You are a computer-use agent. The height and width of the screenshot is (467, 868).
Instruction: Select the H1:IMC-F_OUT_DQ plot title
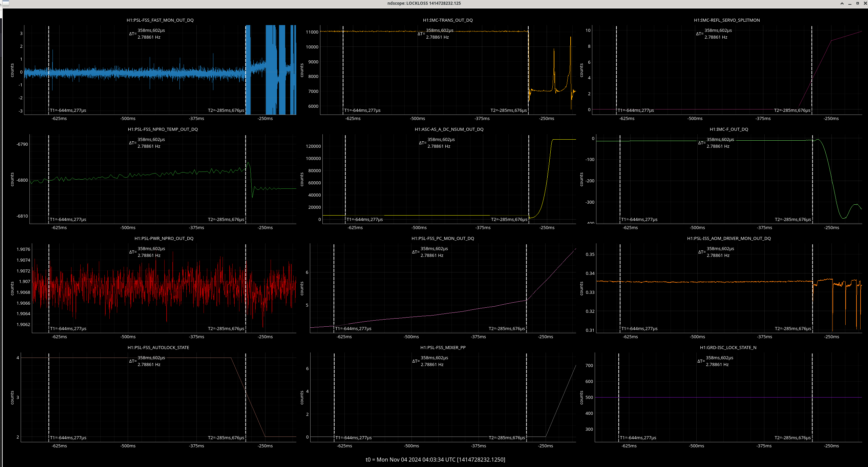(x=729, y=129)
